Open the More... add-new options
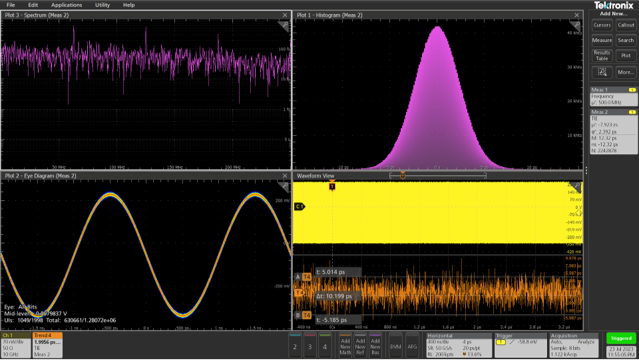The image size is (639, 360). coord(626,72)
